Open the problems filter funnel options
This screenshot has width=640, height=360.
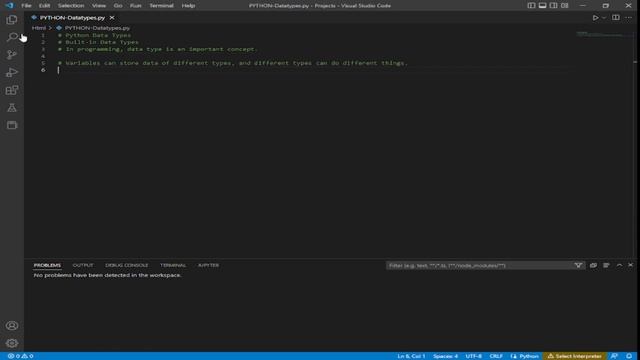[x=578, y=266]
